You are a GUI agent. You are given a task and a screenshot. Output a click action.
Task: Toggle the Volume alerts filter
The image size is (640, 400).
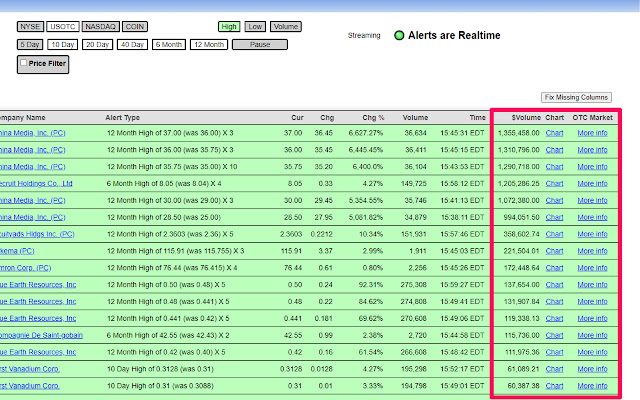click(285, 27)
